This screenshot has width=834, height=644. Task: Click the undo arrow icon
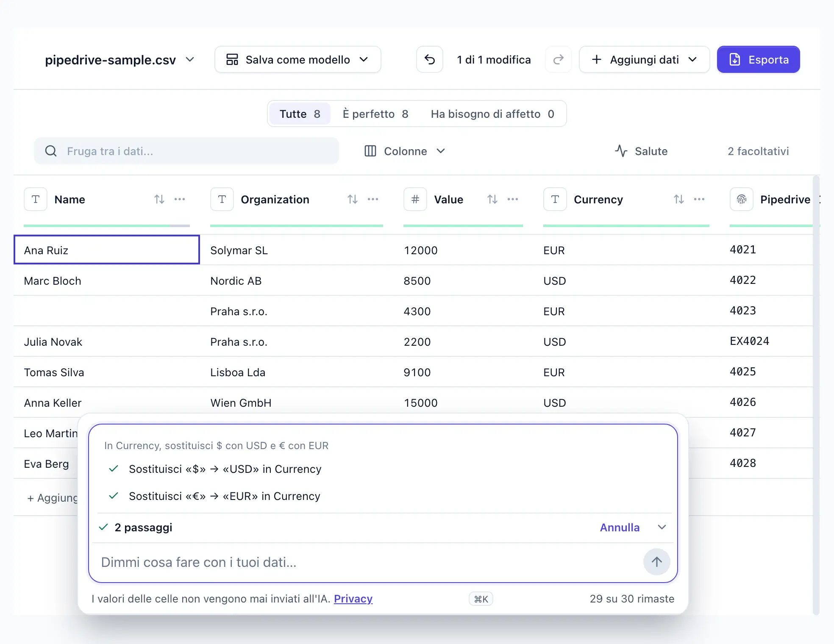[x=430, y=60]
